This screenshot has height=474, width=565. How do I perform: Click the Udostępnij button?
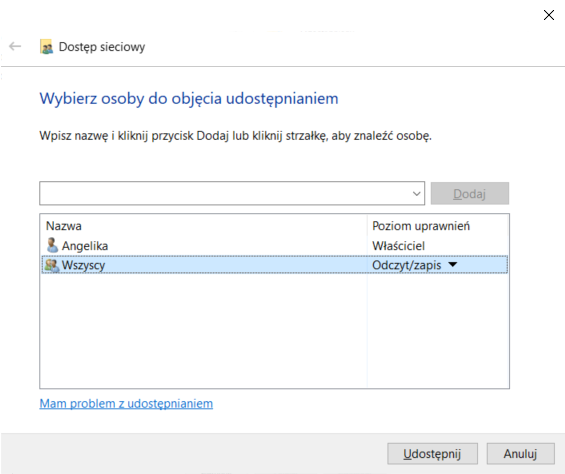(x=432, y=453)
